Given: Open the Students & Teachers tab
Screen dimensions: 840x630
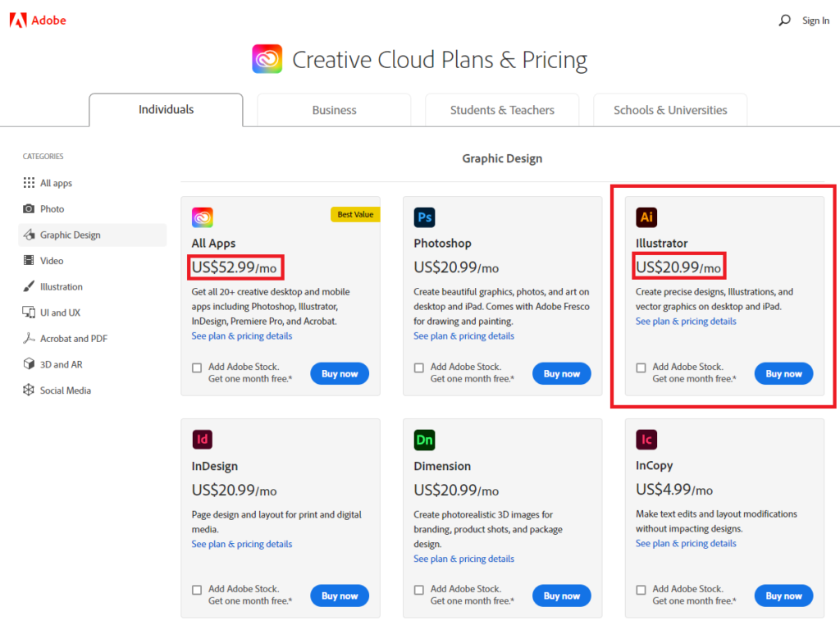Looking at the screenshot, I should 502,111.
